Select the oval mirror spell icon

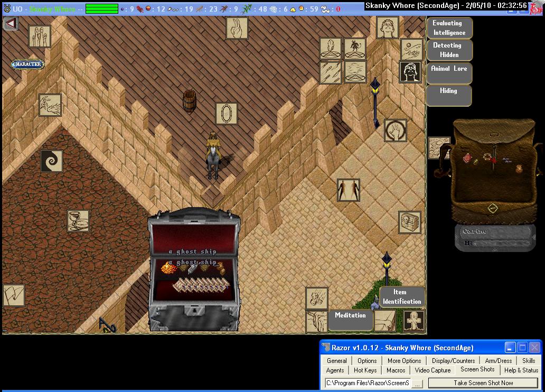click(x=226, y=114)
